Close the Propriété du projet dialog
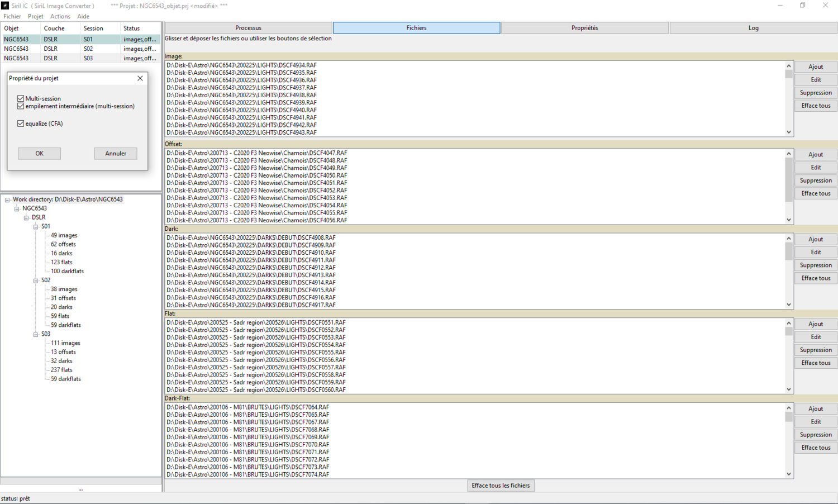 click(140, 78)
